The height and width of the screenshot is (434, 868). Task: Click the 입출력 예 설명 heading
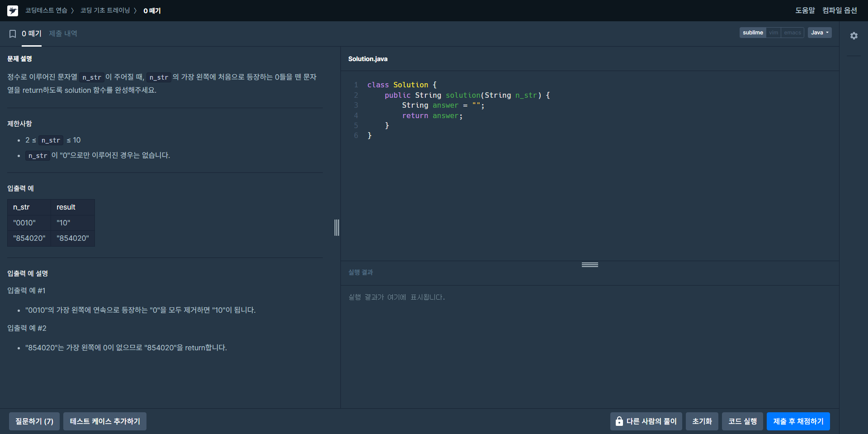coord(28,273)
